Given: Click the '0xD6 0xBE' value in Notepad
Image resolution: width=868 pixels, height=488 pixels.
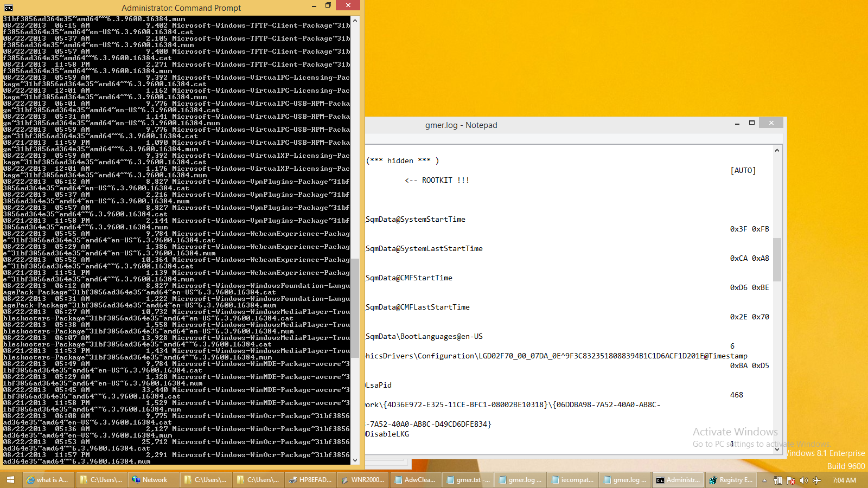Looking at the screenshot, I should click(x=750, y=287).
